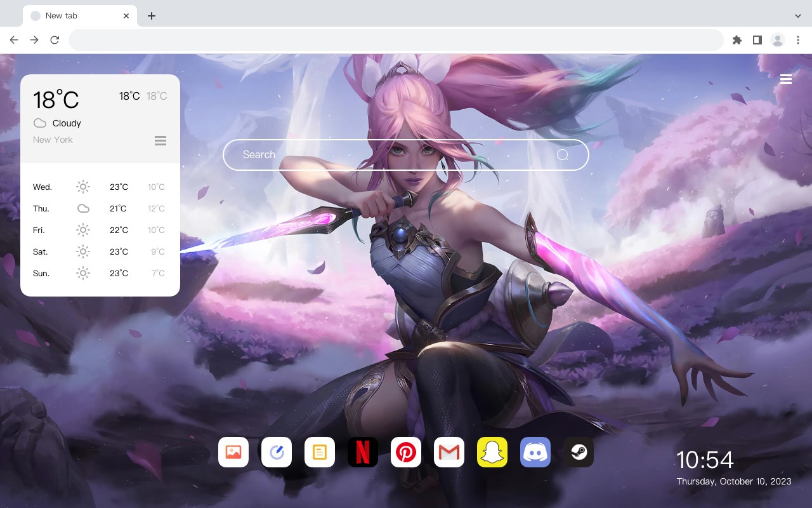Viewport: 812px width, 508px height.
Task: Click into the Search field
Action: 406,155
